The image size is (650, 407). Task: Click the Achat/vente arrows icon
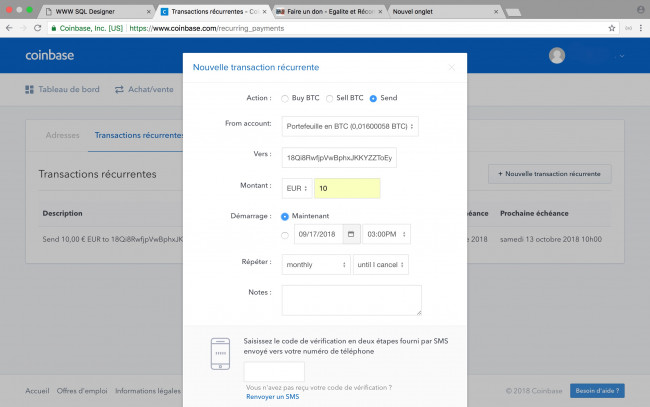click(x=119, y=90)
